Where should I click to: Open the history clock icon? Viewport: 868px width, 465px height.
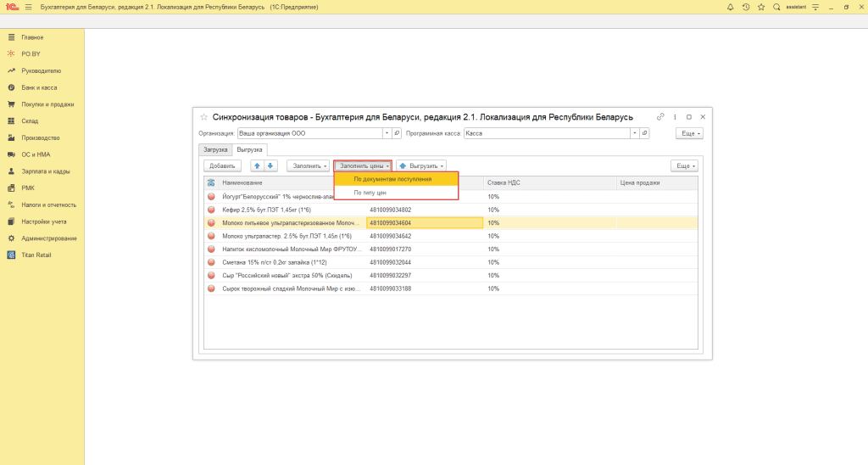746,7
